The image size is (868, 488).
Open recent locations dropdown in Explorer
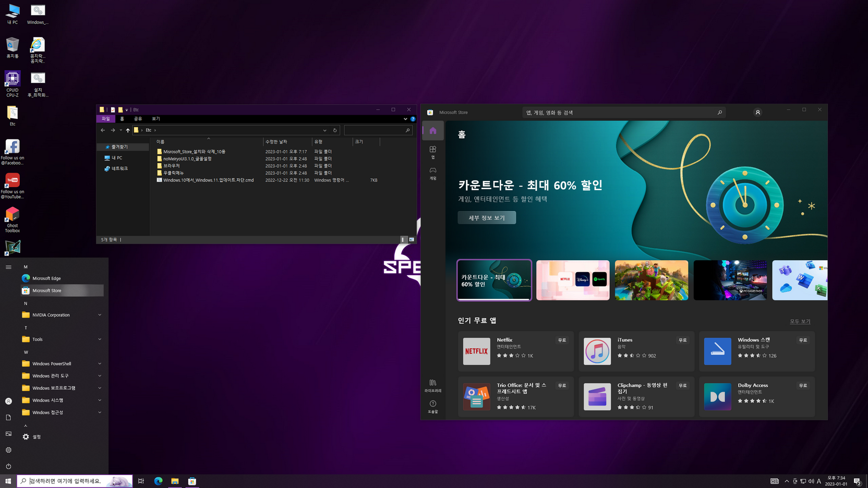pos(120,130)
